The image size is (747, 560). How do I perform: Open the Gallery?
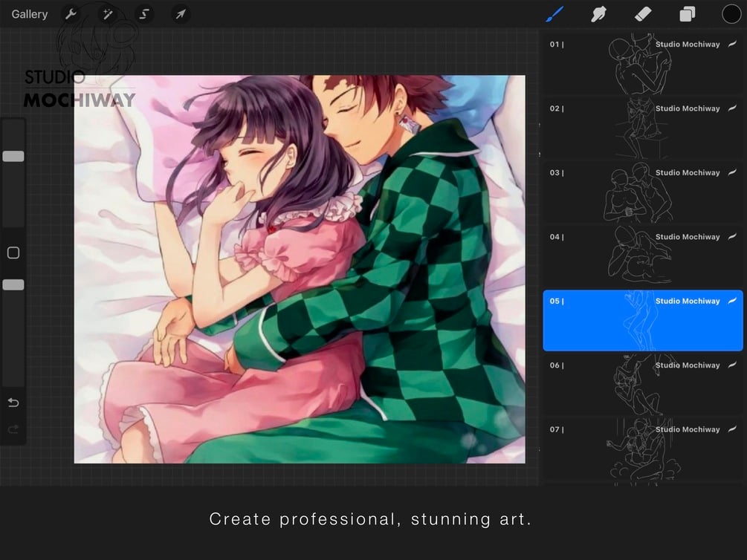point(30,14)
